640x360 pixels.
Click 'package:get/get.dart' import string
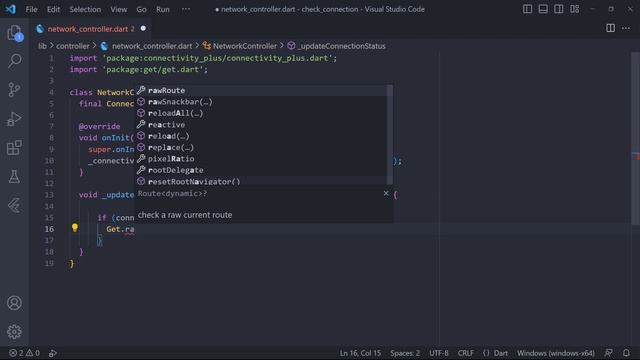click(153, 69)
